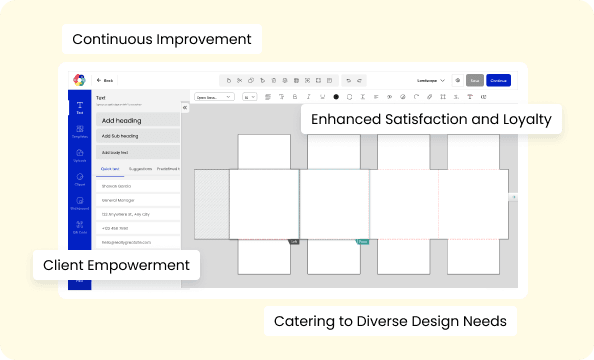
Task: Select the box panel tagged Left
Action: [x=264, y=204]
